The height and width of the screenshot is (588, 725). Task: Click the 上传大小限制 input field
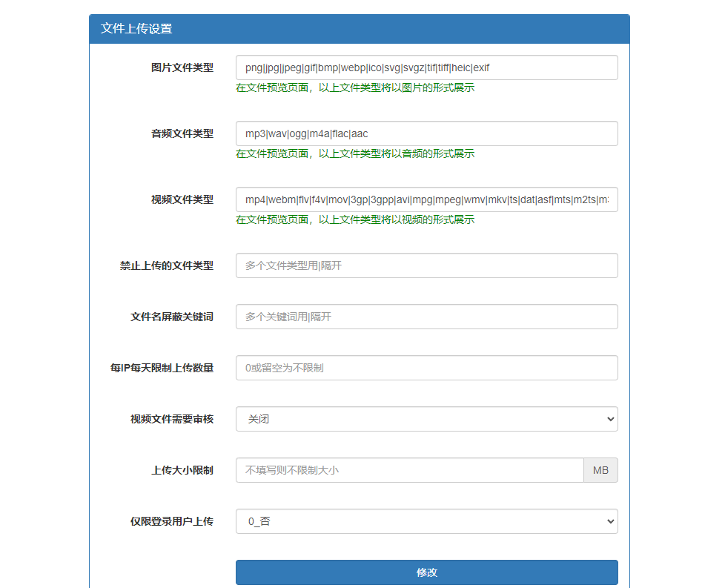pos(409,470)
